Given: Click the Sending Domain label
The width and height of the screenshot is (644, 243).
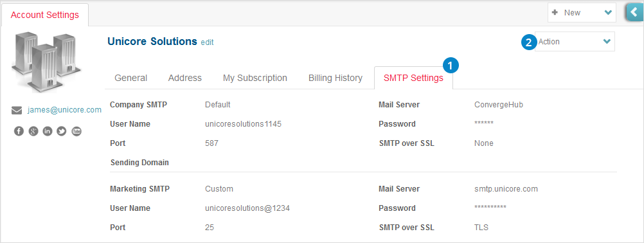Looking at the screenshot, I should (x=139, y=163).
